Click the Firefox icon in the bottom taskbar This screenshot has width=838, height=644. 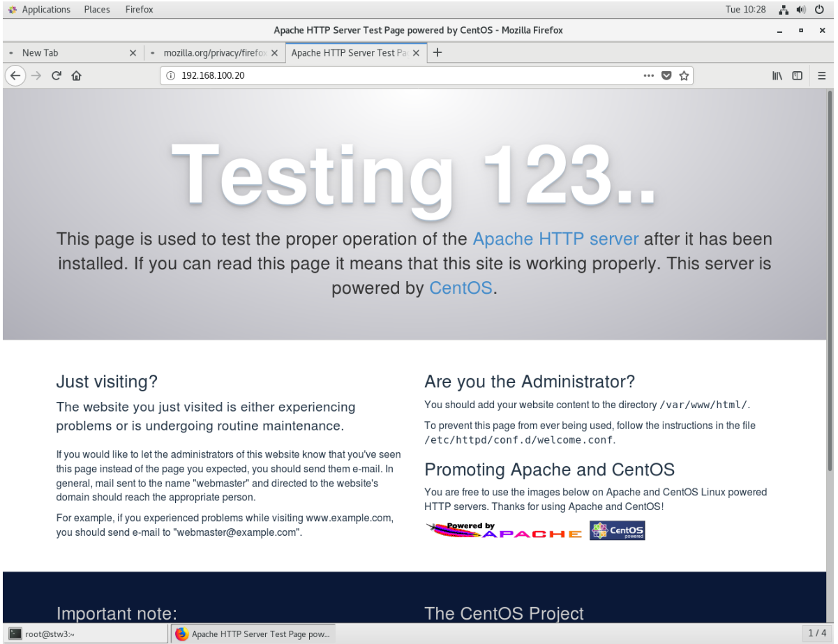pos(181,634)
